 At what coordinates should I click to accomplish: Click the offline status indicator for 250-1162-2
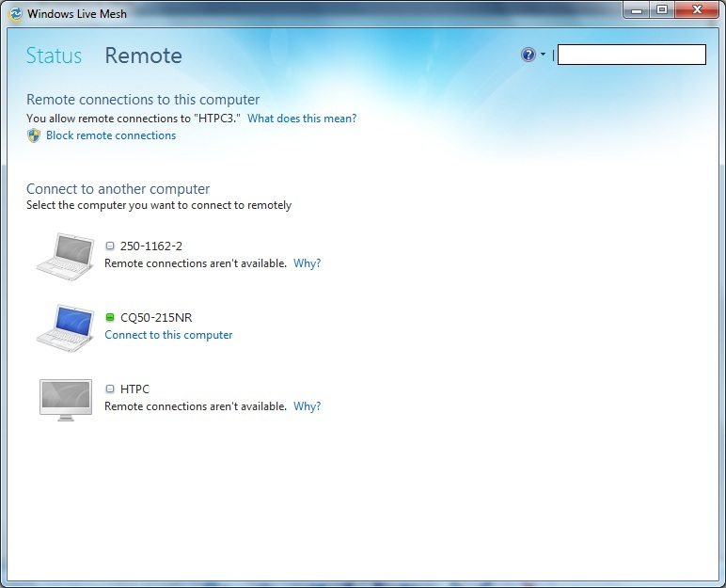tap(110, 246)
